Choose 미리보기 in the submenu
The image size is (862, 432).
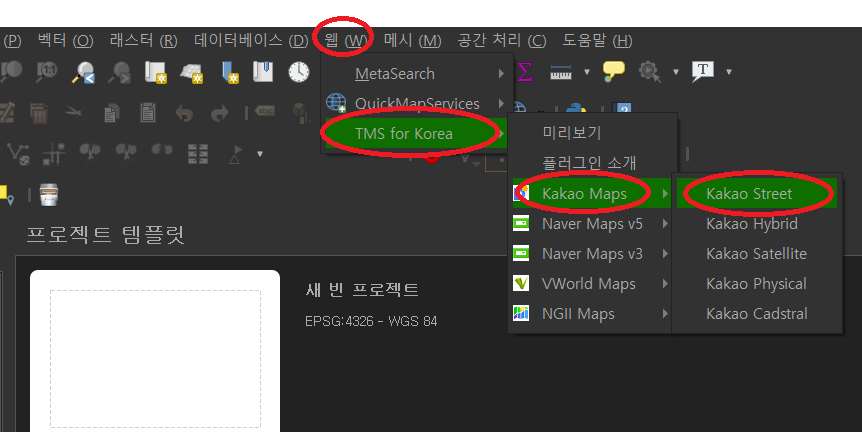pos(593,132)
